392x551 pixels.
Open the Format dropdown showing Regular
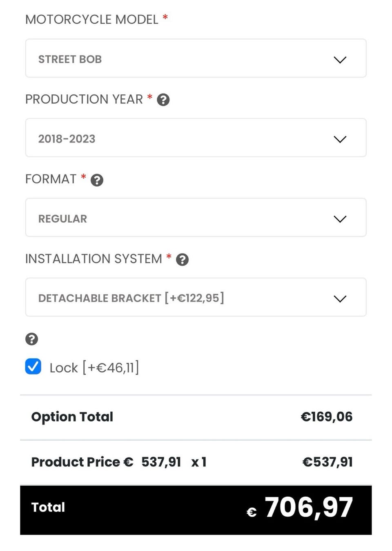(196, 218)
